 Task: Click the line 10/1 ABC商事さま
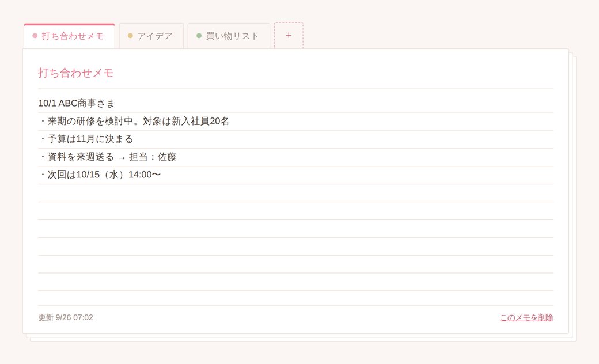click(x=77, y=103)
